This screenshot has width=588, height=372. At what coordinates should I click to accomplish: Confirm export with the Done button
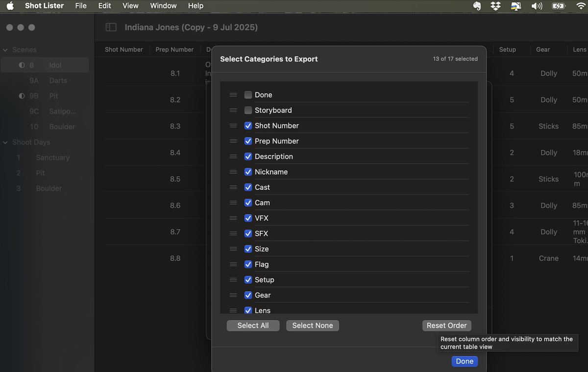[x=465, y=361]
